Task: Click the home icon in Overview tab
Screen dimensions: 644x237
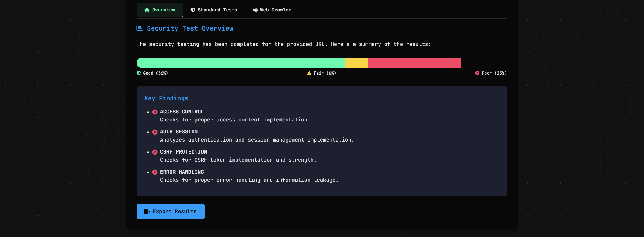Action: (x=147, y=10)
